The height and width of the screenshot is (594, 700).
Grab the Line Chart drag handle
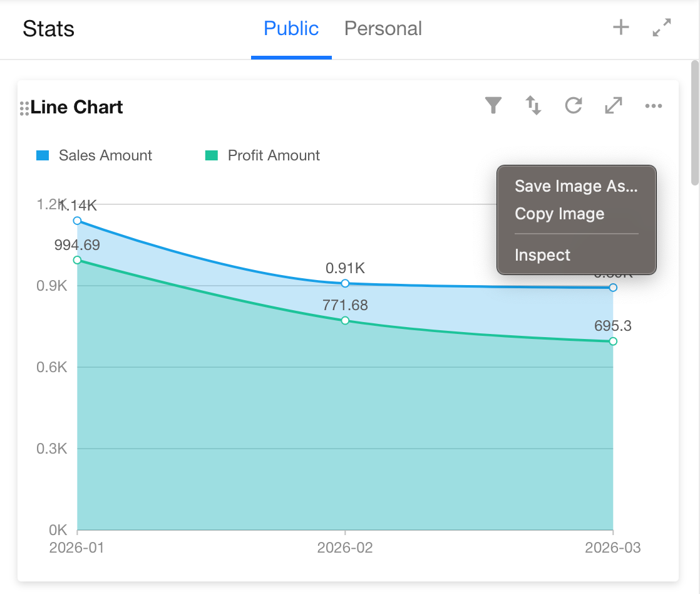coord(24,108)
